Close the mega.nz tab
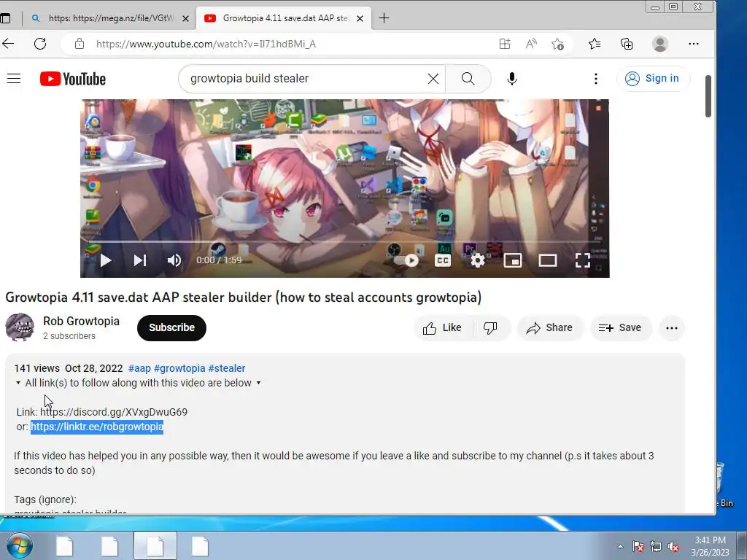The width and height of the screenshot is (747, 560). click(x=186, y=18)
